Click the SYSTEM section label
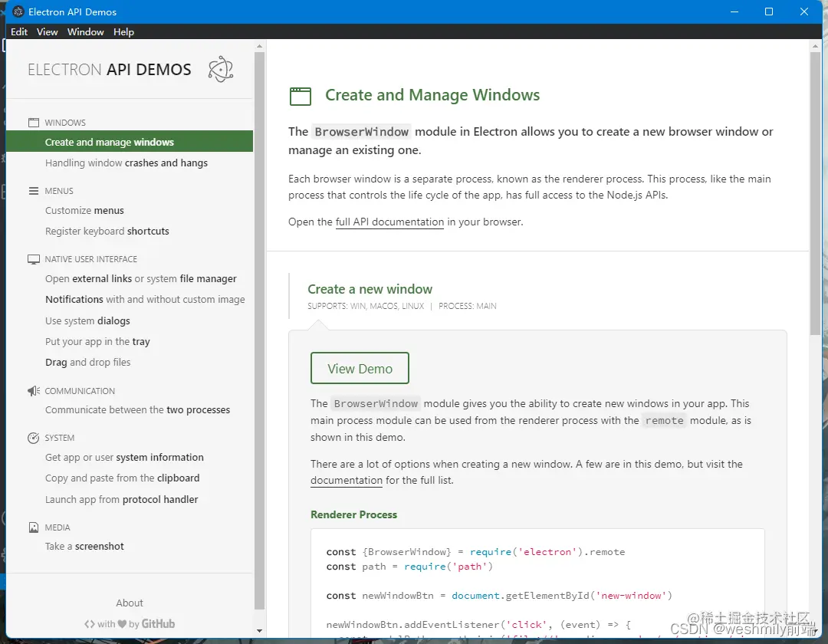Image resolution: width=828 pixels, height=644 pixels. [60, 438]
